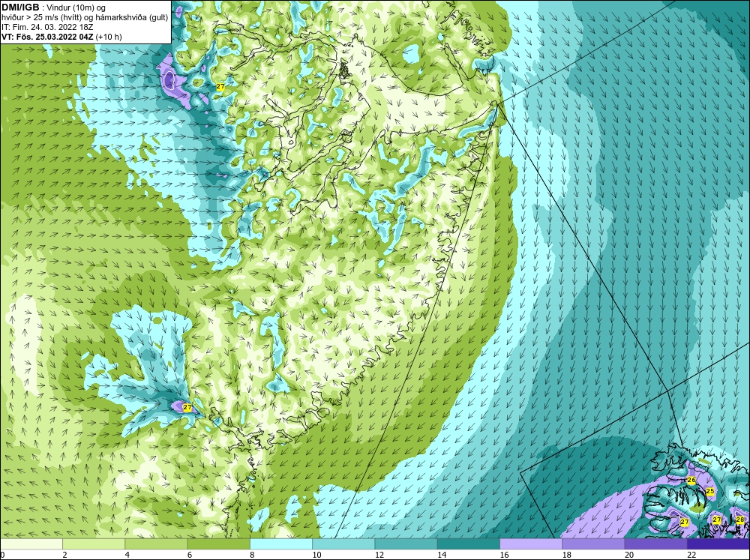Click the light green 2–4 m/s legend swatch
Image resolution: width=750 pixels, height=560 pixels.
[94, 544]
